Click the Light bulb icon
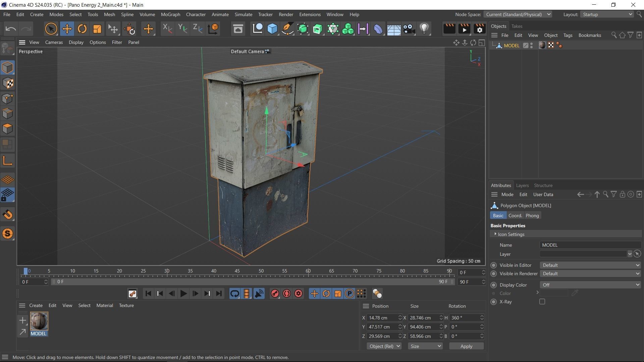Image resolution: width=644 pixels, height=362 pixels. coord(424,29)
